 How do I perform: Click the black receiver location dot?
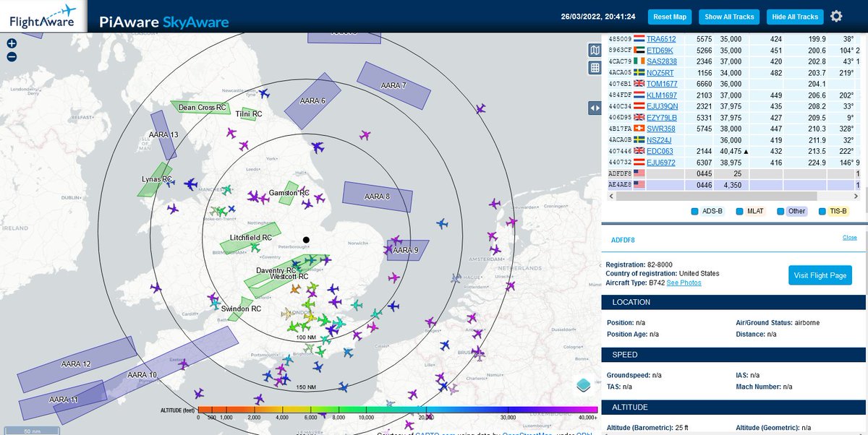[306, 240]
